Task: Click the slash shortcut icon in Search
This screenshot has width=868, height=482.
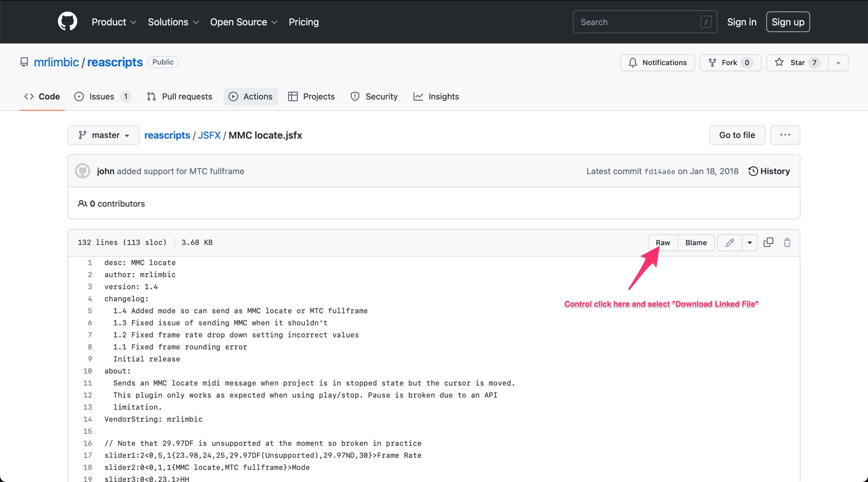Action: 705,22
